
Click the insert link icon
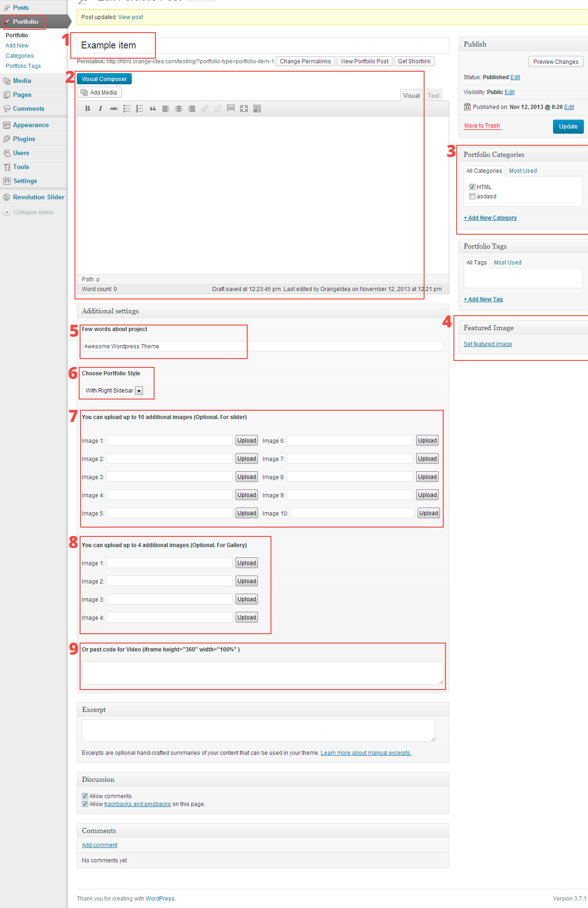pyautogui.click(x=205, y=108)
